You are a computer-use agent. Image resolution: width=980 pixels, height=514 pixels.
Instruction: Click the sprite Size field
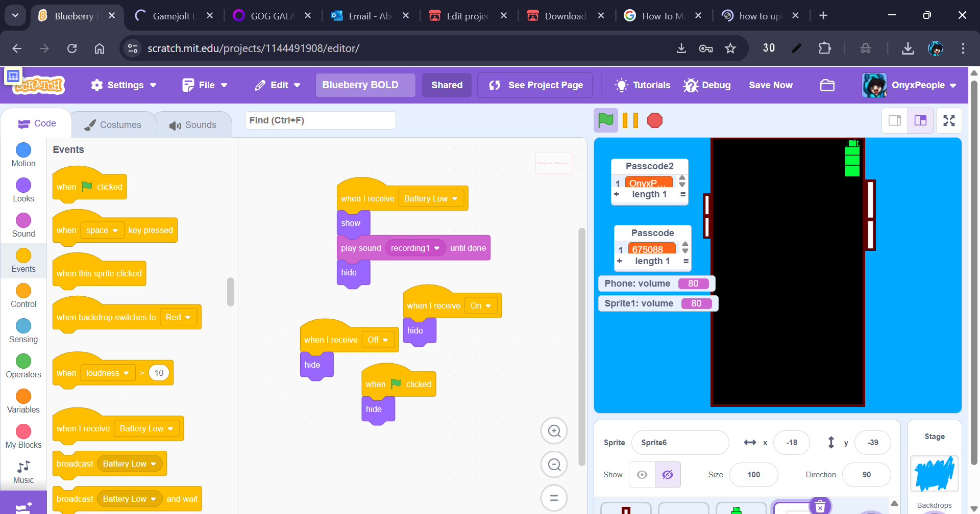pos(754,475)
